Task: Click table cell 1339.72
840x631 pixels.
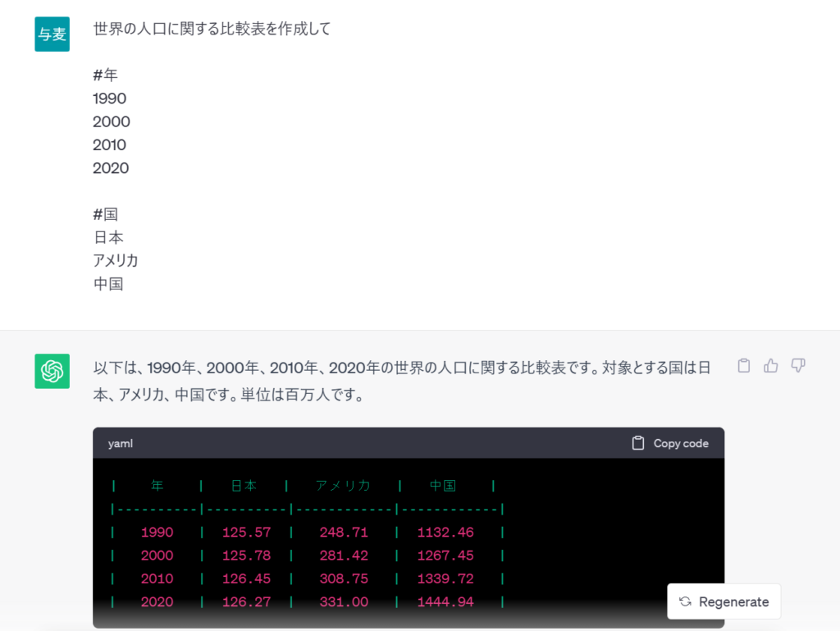Action: click(445, 578)
